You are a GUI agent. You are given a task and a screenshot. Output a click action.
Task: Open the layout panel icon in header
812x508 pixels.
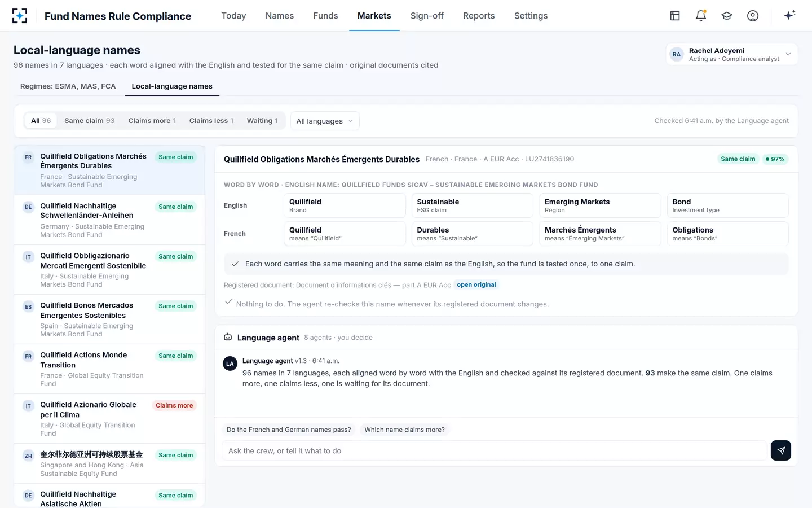[675, 16]
